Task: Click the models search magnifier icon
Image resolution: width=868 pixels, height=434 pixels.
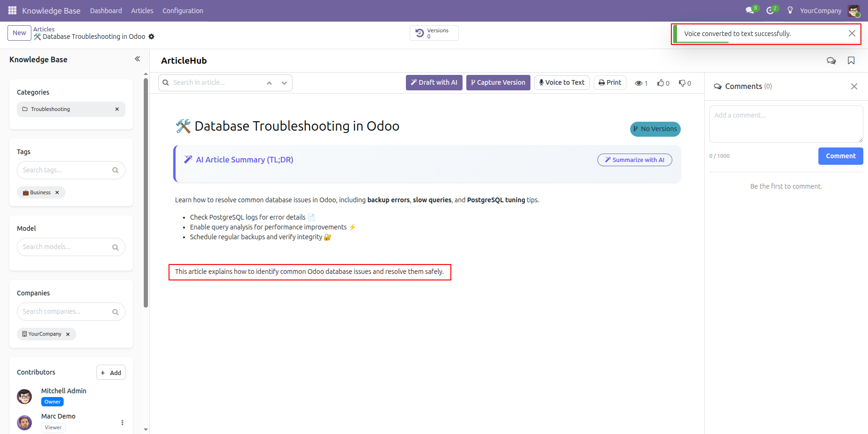Action: [x=115, y=247]
